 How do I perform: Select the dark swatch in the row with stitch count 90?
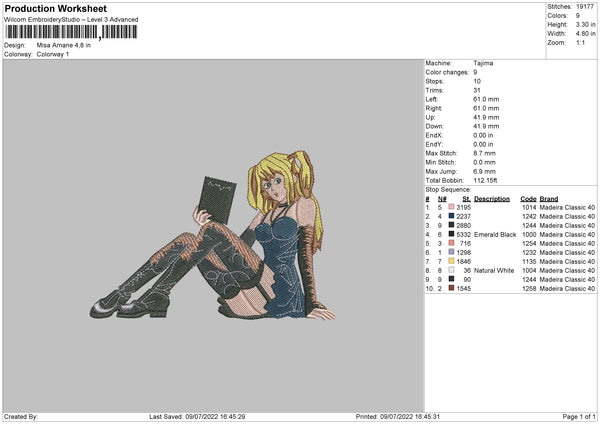click(451, 279)
